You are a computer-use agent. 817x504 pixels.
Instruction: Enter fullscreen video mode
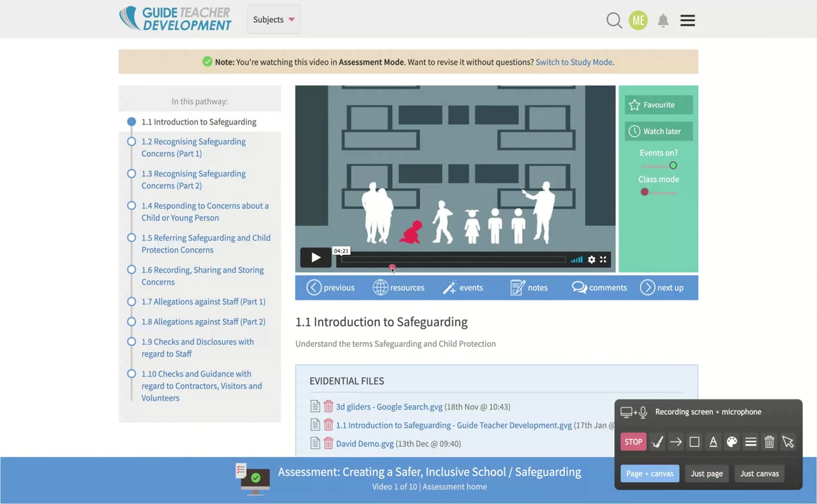[603, 260]
